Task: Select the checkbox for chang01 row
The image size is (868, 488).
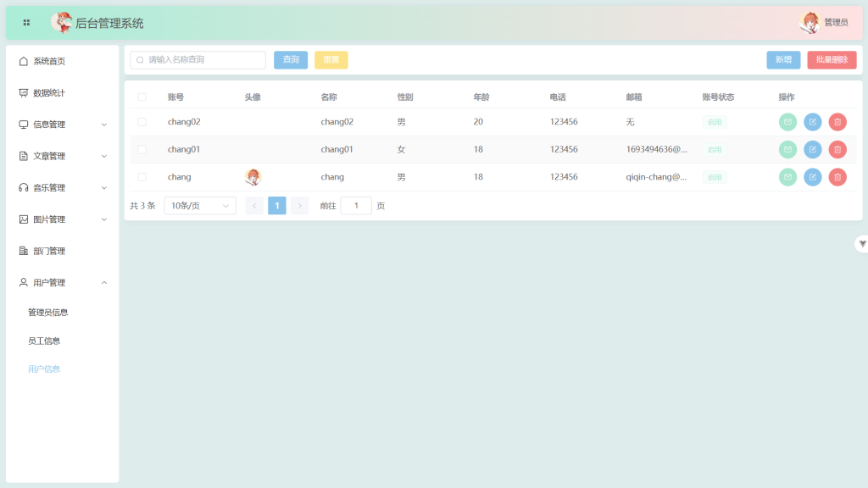Action: pos(142,150)
